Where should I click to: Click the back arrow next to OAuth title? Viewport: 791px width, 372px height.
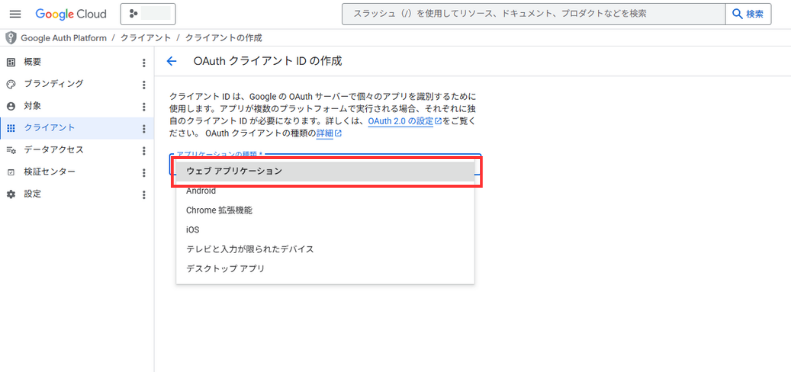click(172, 62)
